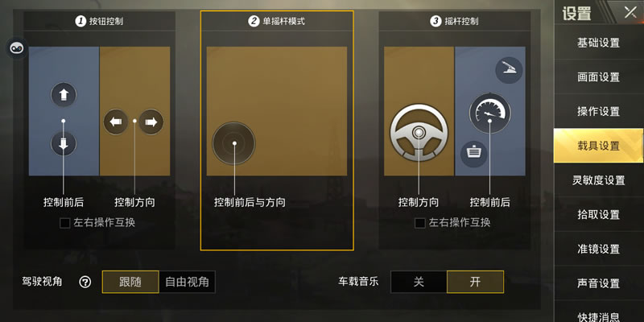Check 左右操作互换 under 按钮控制
The width and height of the screenshot is (644, 322).
coord(65,223)
